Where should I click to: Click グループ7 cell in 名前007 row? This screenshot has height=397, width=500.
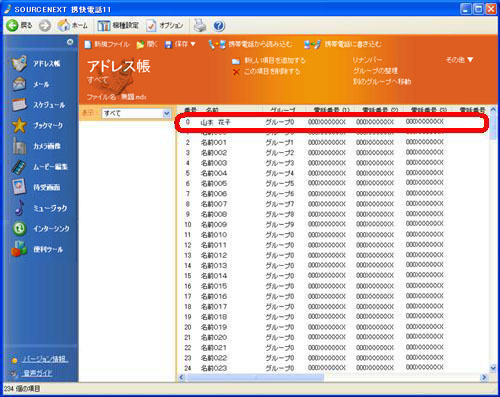[280, 204]
